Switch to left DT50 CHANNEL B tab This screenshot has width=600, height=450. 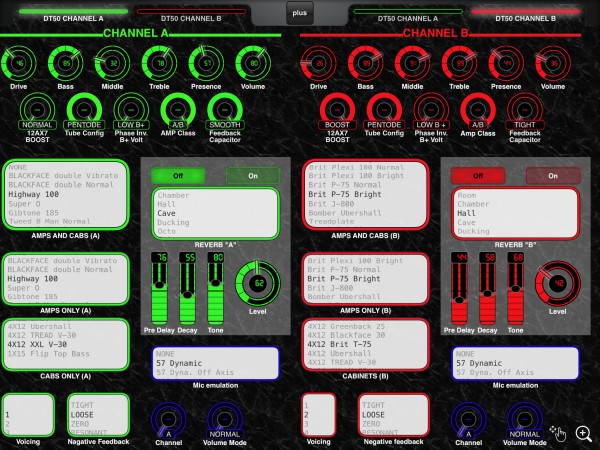(191, 15)
